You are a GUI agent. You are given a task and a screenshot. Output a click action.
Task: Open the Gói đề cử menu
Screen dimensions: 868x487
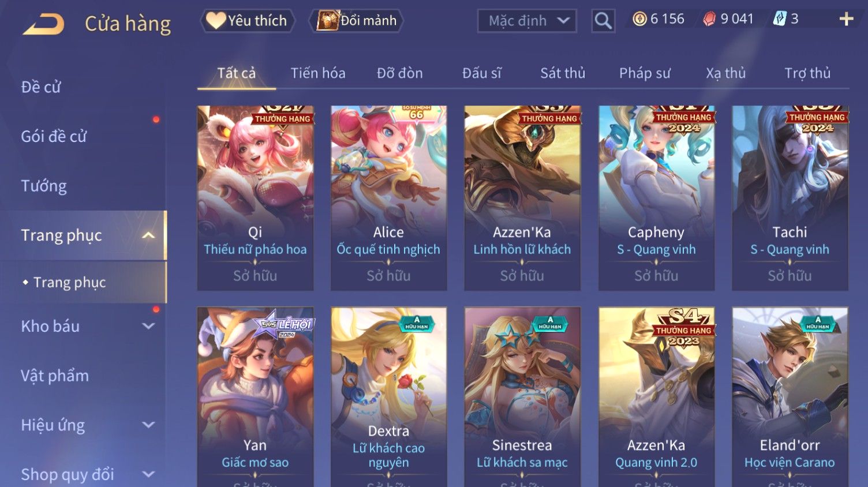point(54,137)
